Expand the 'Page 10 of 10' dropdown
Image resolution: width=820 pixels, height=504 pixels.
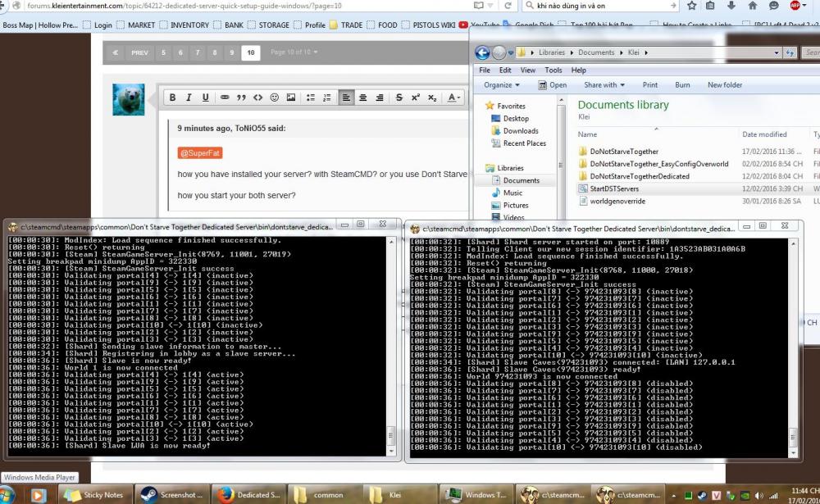[x=294, y=52]
